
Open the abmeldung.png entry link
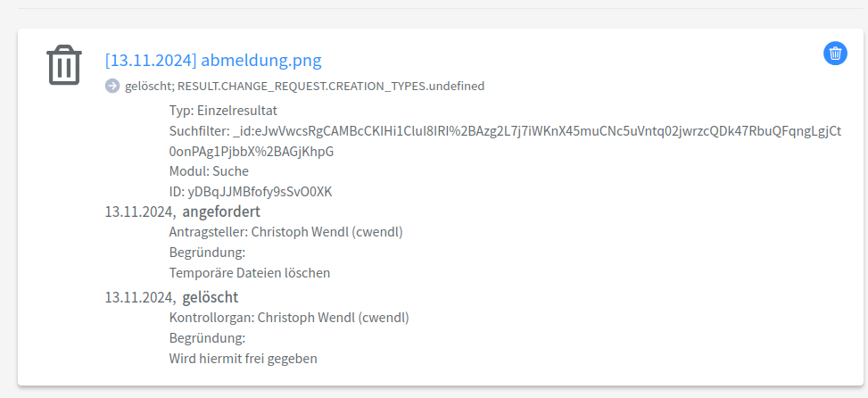pyautogui.click(x=213, y=60)
